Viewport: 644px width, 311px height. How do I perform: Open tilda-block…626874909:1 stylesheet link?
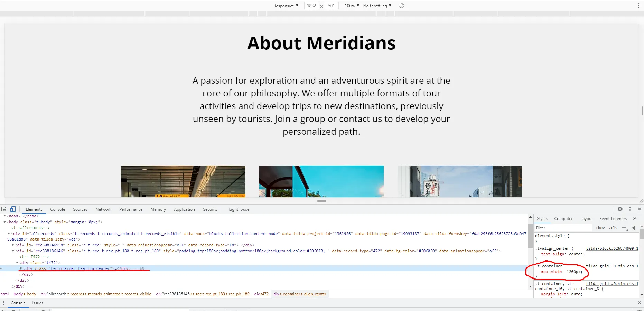point(612,248)
